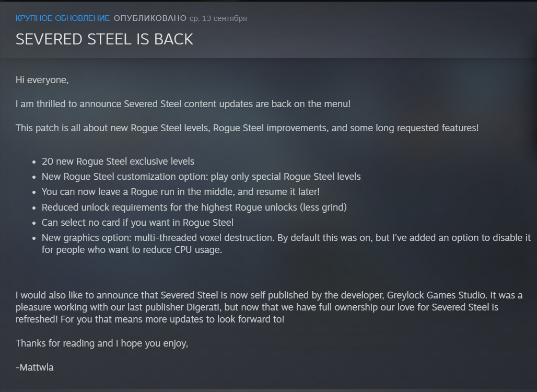Open the КРУПНОЕ ОБНОВЛЕНИЕ category link
Viewport: 537px width, 392px height.
[63, 18]
